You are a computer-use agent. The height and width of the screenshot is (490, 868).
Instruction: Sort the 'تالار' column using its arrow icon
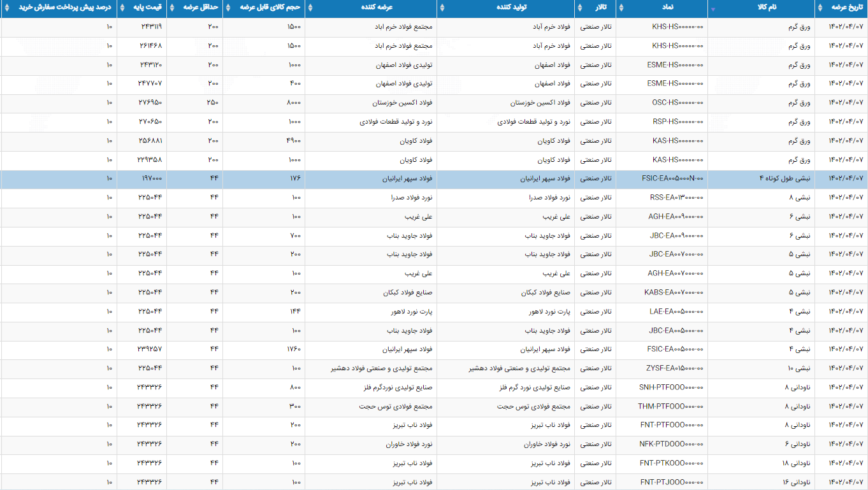click(580, 9)
